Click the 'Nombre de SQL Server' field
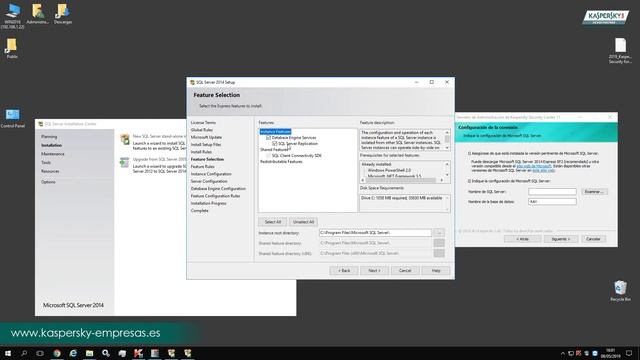Image resolution: width=640 pixels, height=360 pixels. 552,191
